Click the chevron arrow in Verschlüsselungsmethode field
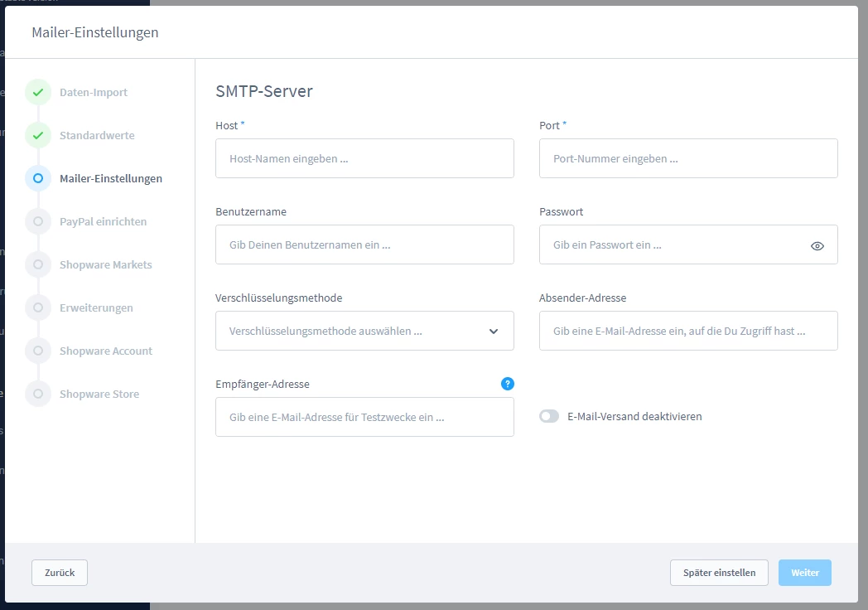868x610 pixels. pyautogui.click(x=494, y=331)
